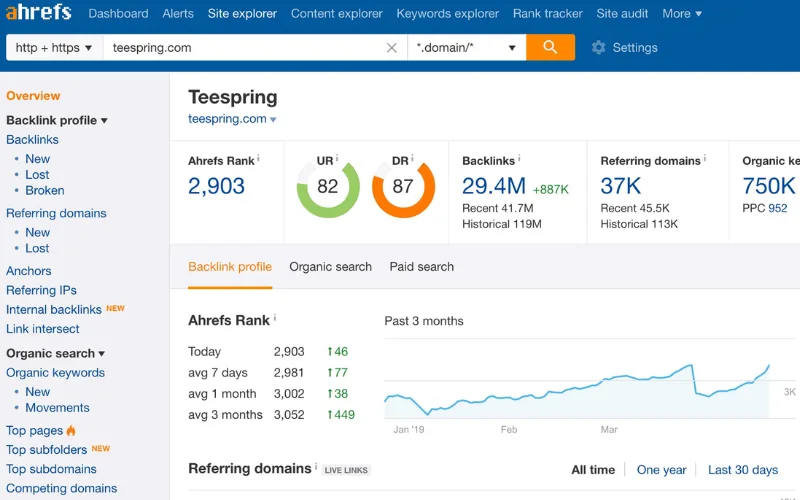Viewport: 800px width, 500px height.
Task: Click the Organic keywords count 750K
Action: tap(768, 186)
